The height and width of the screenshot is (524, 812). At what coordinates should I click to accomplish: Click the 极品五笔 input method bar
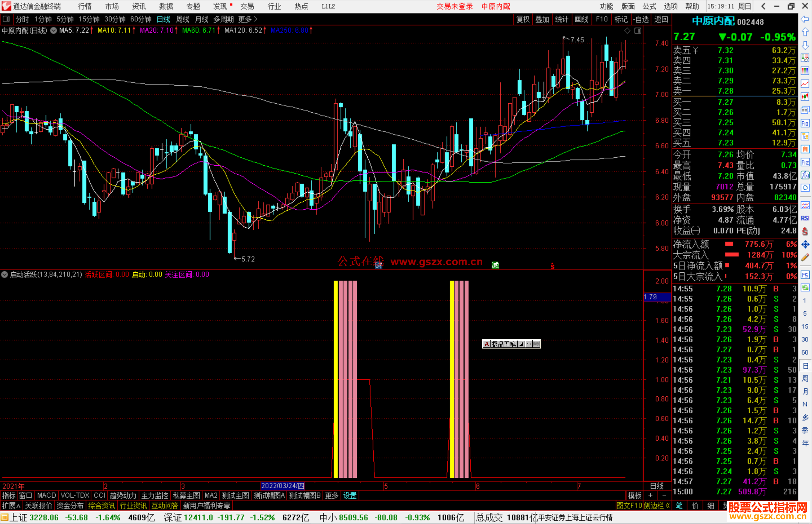(x=511, y=344)
